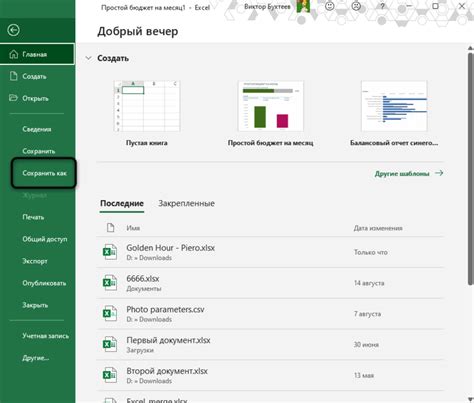Choose Сохранить как in the sidebar
The image size is (474, 403).
44,173
